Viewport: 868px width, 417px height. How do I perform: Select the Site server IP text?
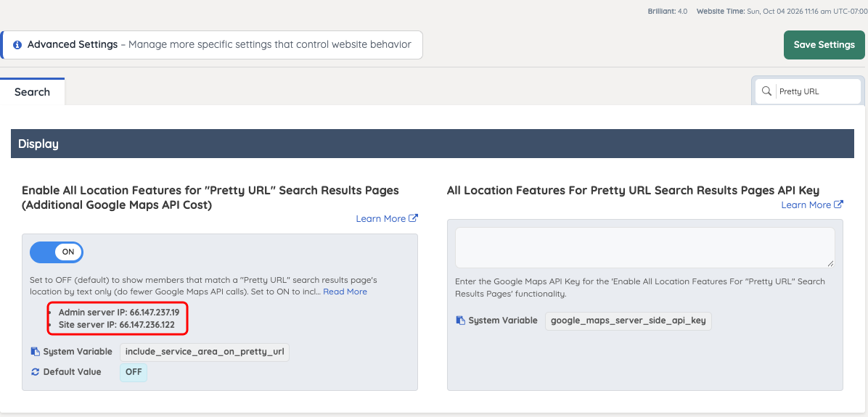(117, 325)
